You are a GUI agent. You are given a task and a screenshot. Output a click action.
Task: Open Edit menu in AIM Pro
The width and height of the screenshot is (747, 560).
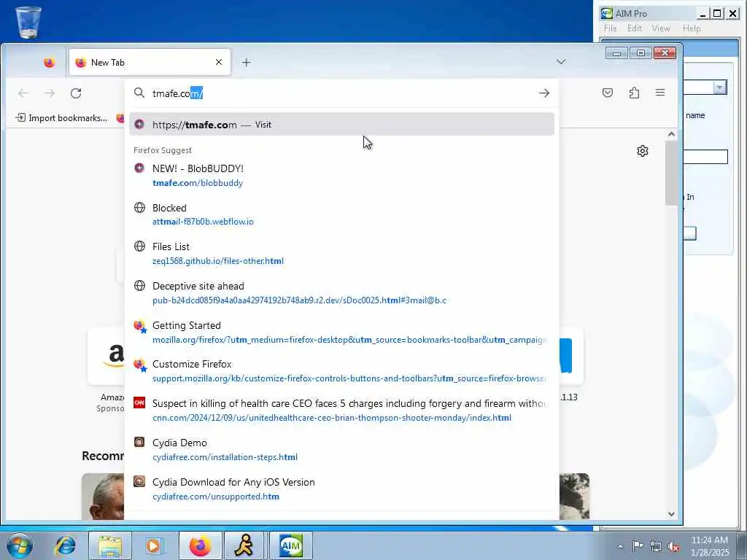[635, 28]
